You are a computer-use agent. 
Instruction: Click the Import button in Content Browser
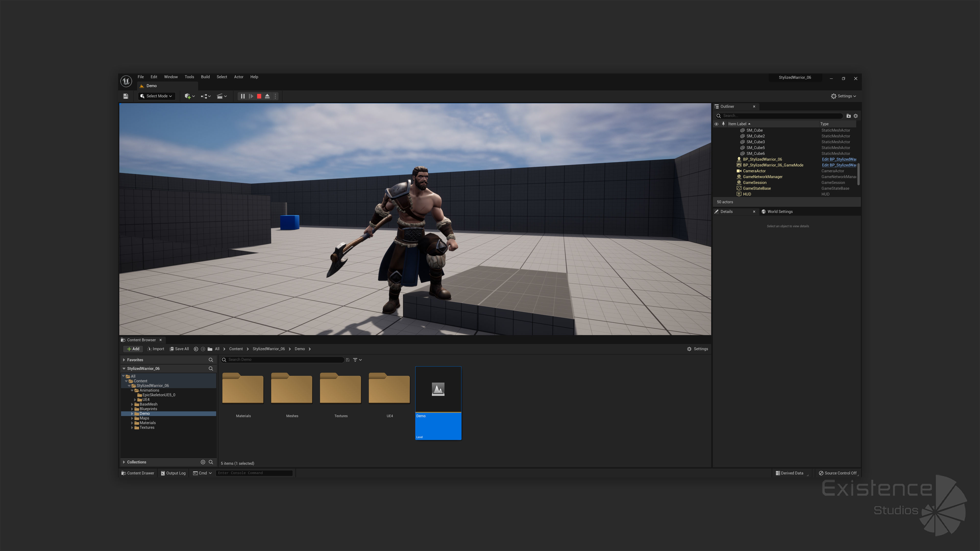pos(156,349)
